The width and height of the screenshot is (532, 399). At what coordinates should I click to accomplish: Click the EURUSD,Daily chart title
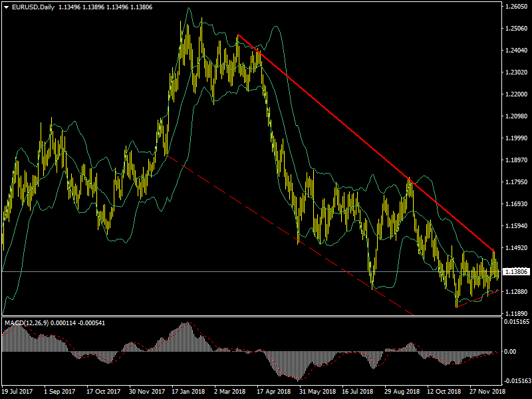pos(33,7)
